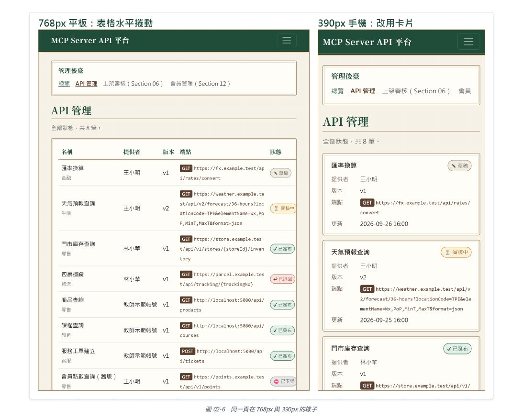Click 審核中 badge in 天氣預報查詢 table row
This screenshot has height=420, width=523.
pos(283,209)
